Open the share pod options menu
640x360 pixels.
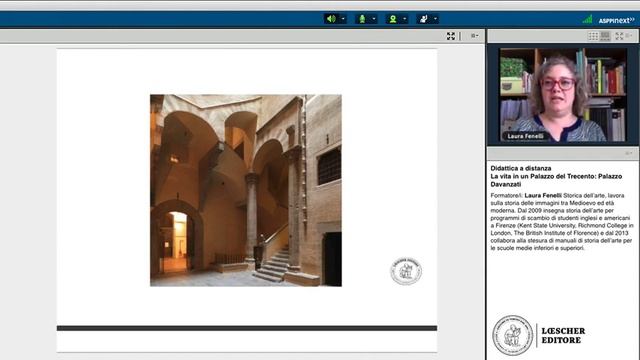click(x=474, y=36)
